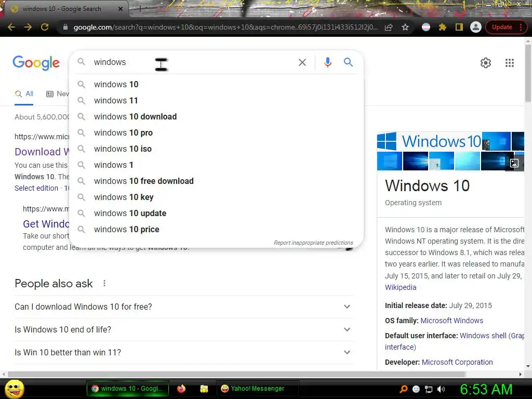Screen dimensions: 532x399
Task: Bookmark this page with the star icon
Action: 405,27
